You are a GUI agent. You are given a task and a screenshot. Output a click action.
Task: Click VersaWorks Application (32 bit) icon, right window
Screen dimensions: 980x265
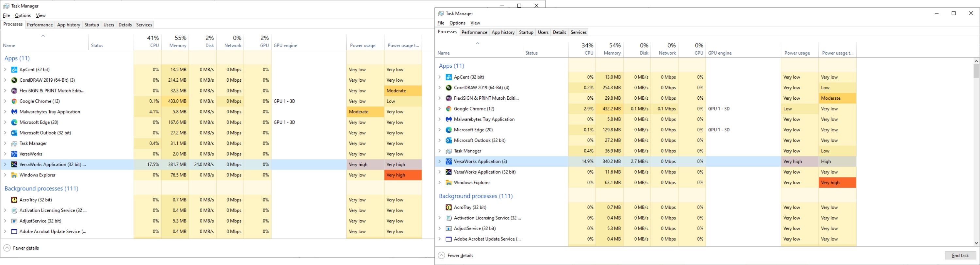point(449,172)
